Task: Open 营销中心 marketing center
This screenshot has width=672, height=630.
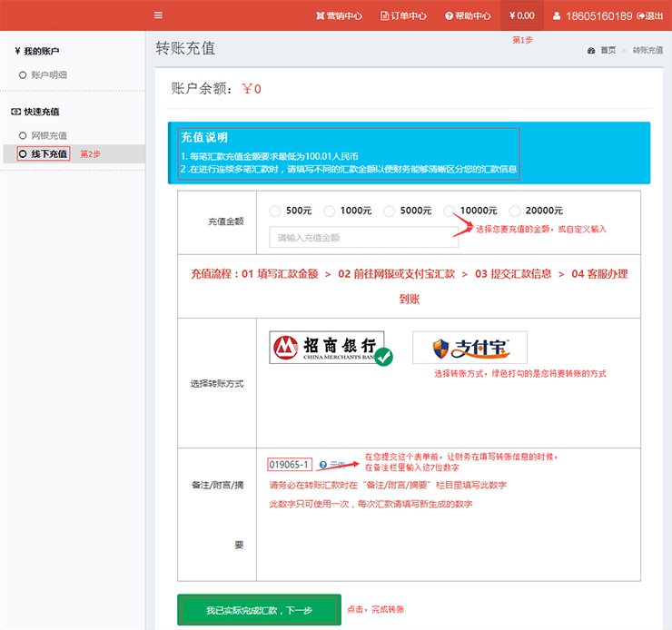Action: 339,15
